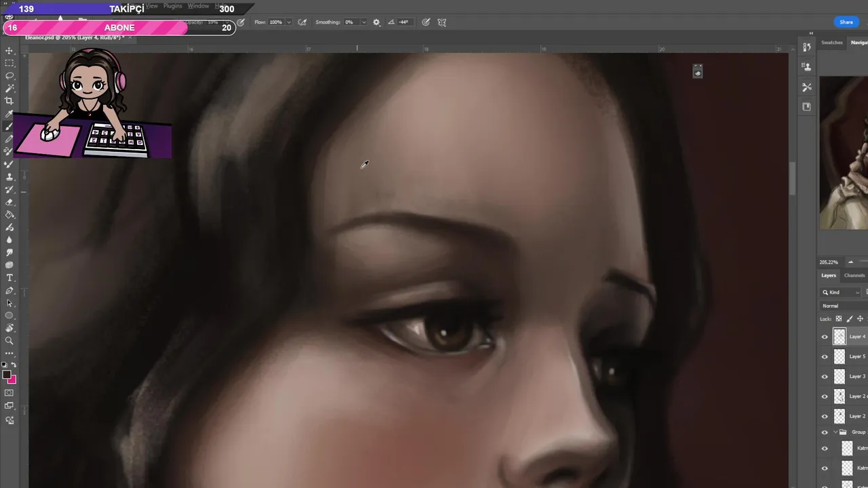Open the Smoothing percentage dropdown
Screen dimensions: 868x488
[x=363, y=22]
